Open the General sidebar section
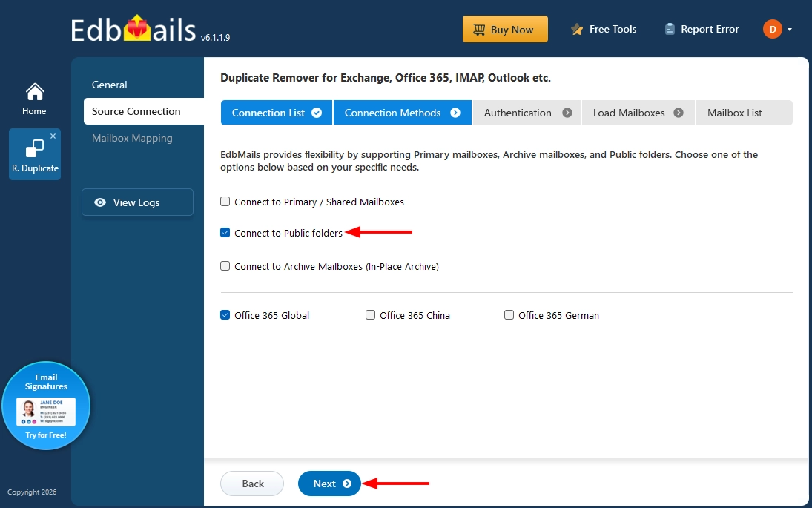This screenshot has height=508, width=812. tap(109, 85)
